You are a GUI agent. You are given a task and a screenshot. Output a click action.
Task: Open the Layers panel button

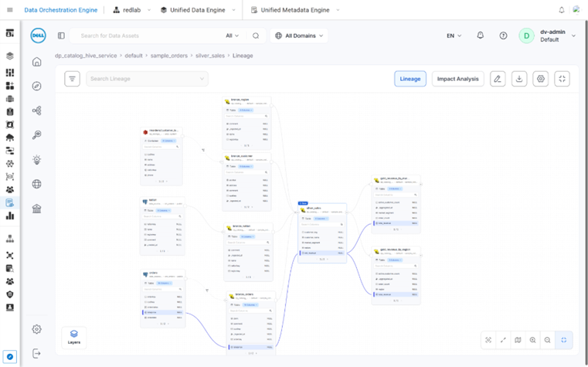pyautogui.click(x=74, y=338)
